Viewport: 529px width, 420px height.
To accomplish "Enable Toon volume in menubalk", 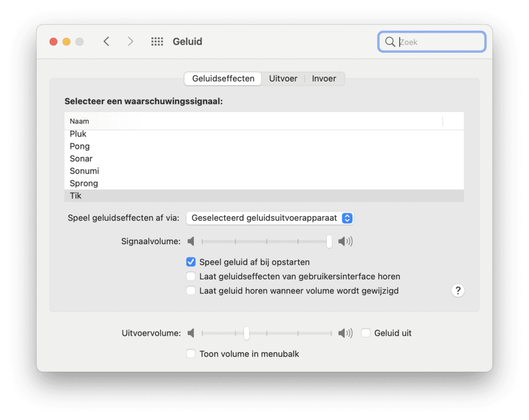I will pyautogui.click(x=191, y=353).
